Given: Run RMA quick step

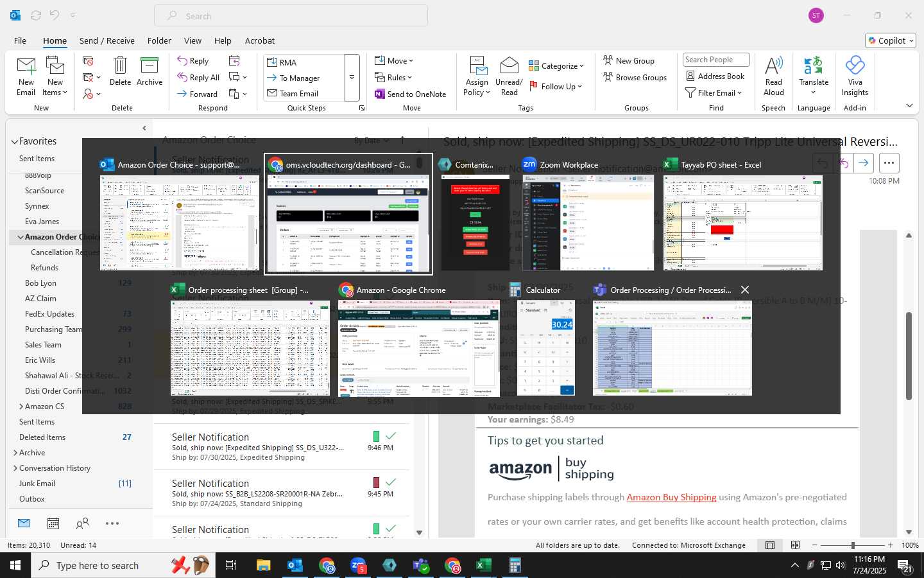Looking at the screenshot, I should pyautogui.click(x=304, y=62).
